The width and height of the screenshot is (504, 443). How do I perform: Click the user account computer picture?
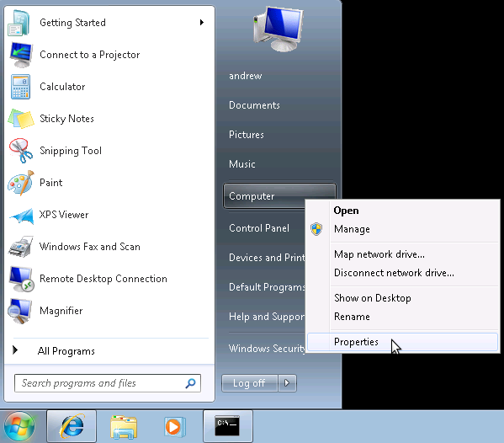(x=279, y=29)
